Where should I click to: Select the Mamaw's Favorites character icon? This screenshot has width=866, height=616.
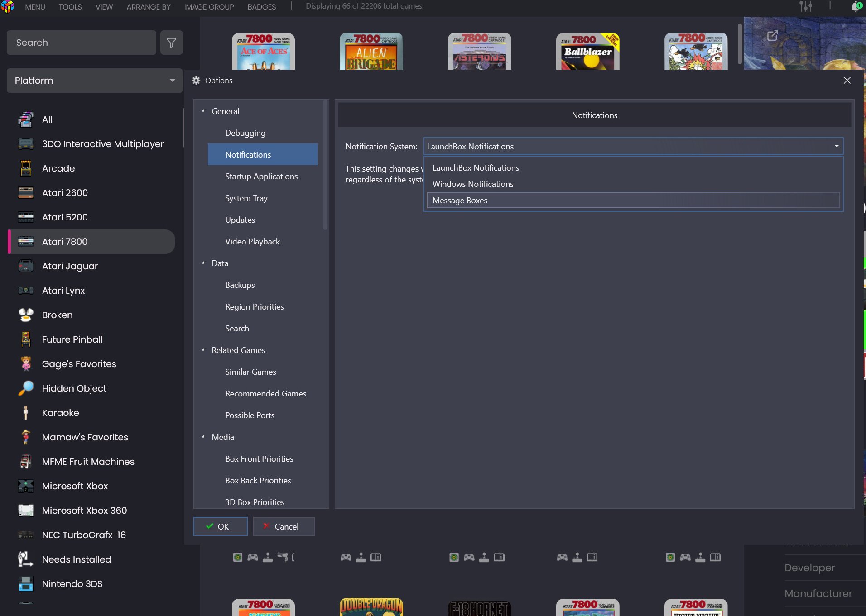(x=26, y=437)
